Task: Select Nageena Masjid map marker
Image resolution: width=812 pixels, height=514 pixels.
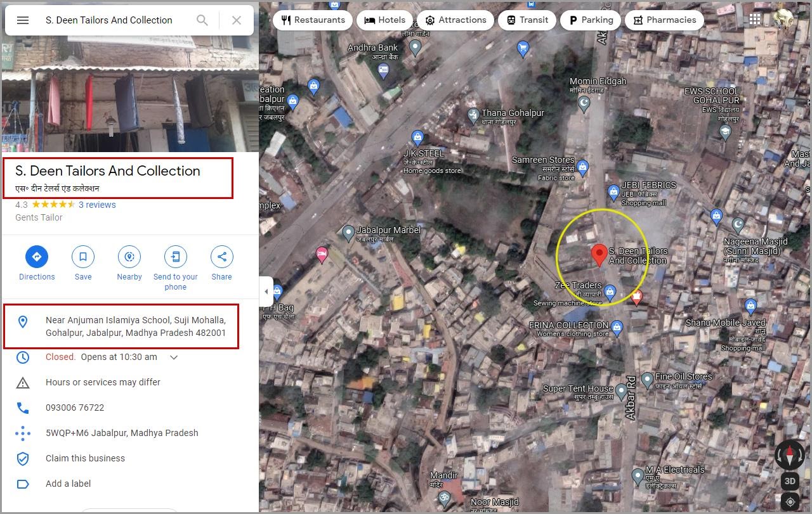Action: 738,225
